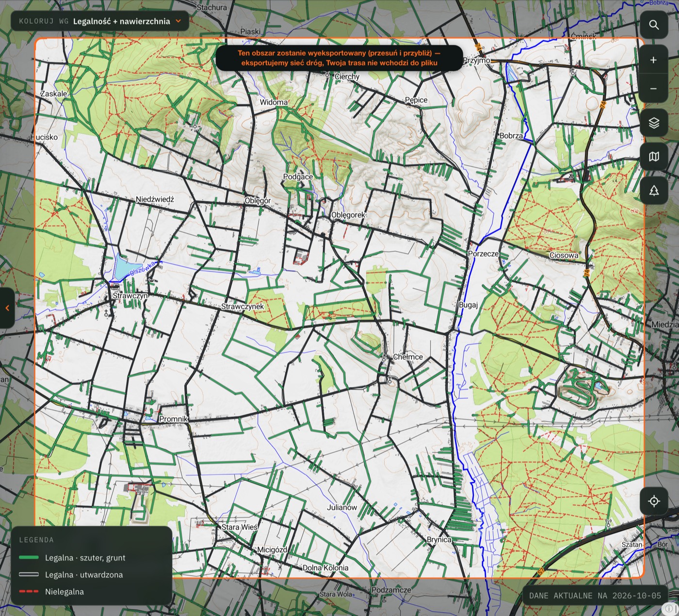Click the Ciosowa village label
Screen dimensions: 679x616
coord(564,255)
